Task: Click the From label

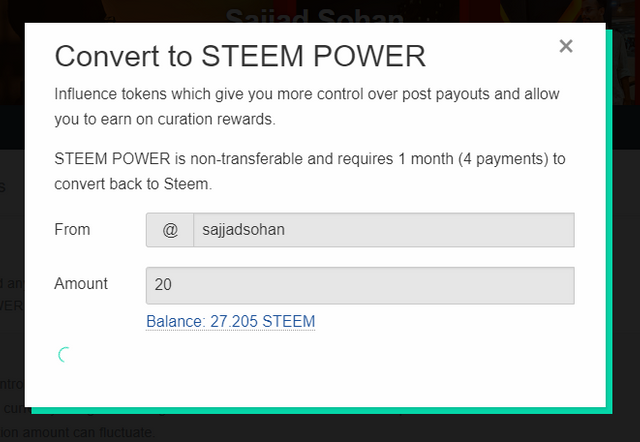Action: click(72, 230)
